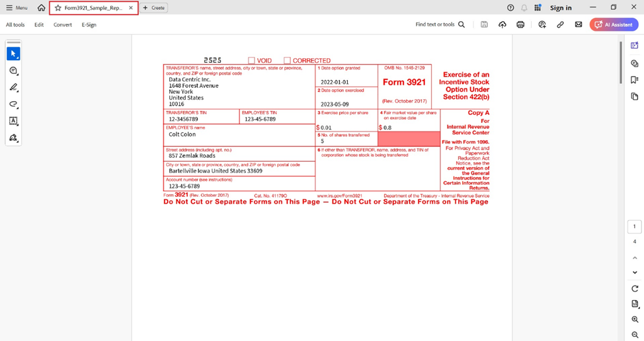Open the Convert menu
Screen dimensions: 644x341
coord(62,24)
